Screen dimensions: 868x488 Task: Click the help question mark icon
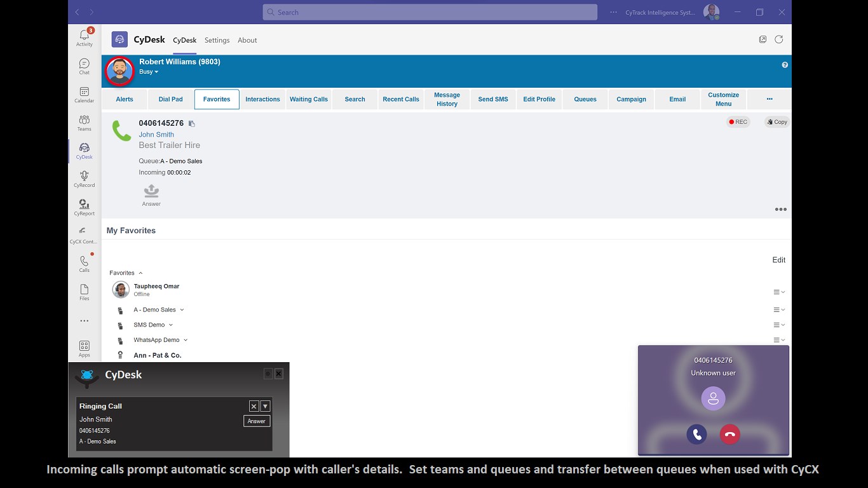coord(785,65)
